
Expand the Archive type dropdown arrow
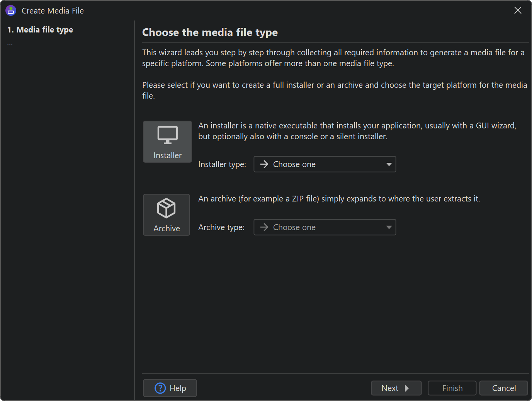click(389, 227)
